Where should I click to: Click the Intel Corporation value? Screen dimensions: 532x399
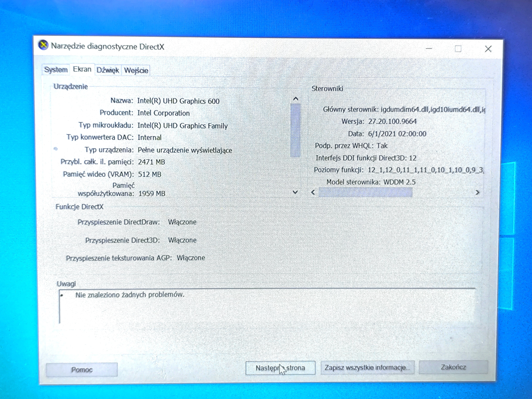(x=163, y=113)
